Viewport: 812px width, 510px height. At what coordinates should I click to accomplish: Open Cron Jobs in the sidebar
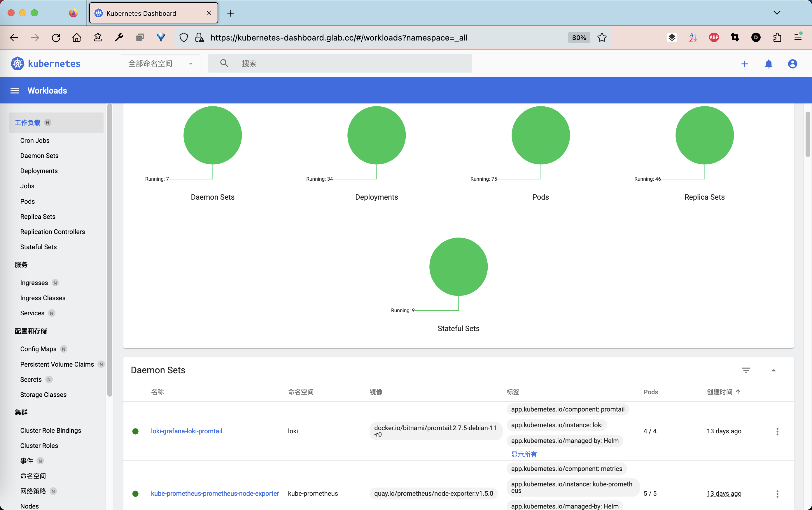click(x=35, y=140)
